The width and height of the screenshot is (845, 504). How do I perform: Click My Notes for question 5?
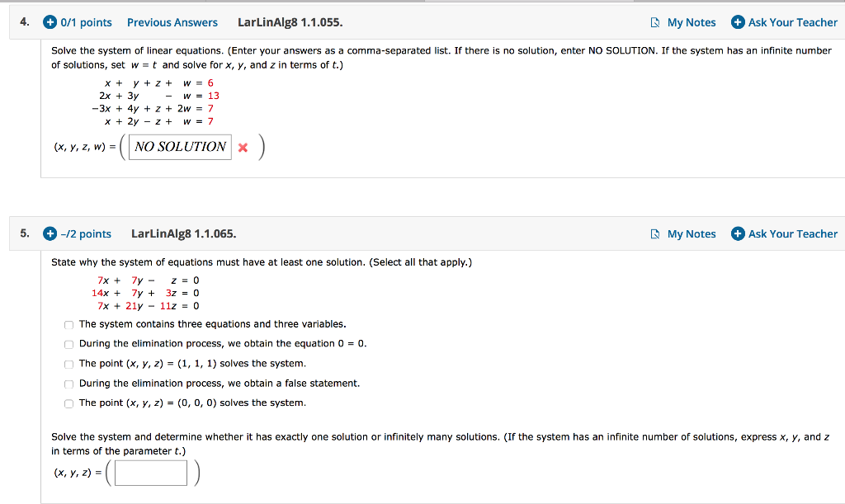(x=690, y=233)
